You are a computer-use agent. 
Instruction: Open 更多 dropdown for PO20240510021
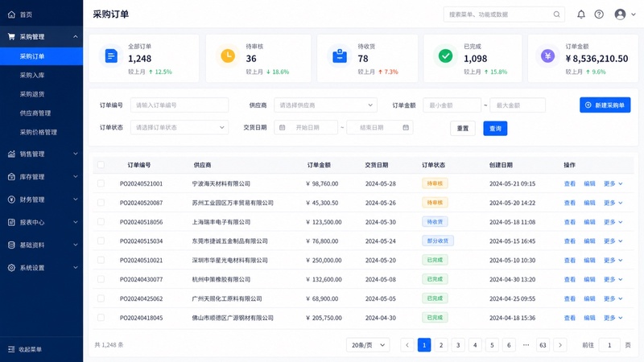tap(613, 260)
